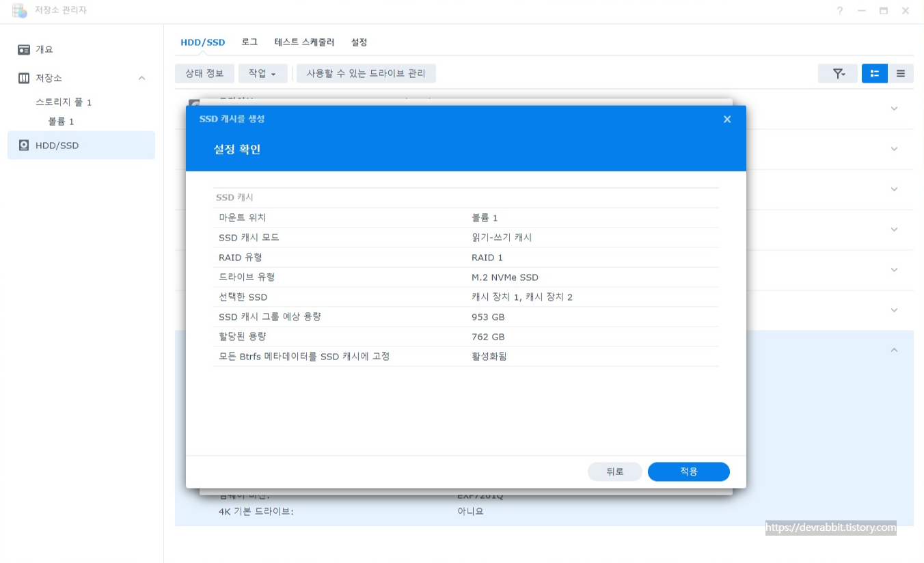924x563 pixels.
Task: Expand the first drive row chevron
Action: pos(894,109)
